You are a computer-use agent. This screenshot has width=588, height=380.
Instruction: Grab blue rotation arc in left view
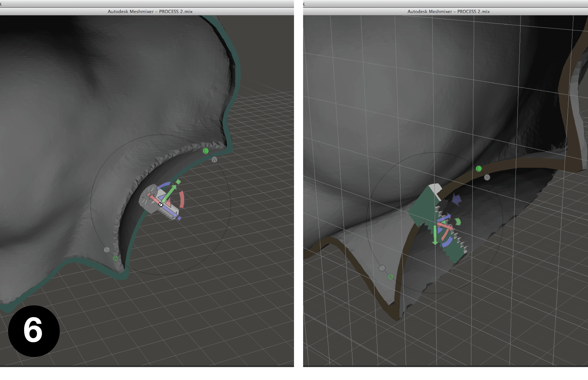pos(164,186)
